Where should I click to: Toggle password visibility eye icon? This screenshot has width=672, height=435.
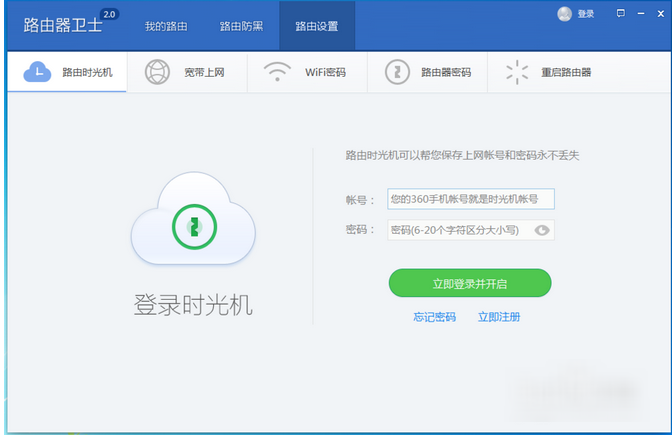[x=542, y=230]
